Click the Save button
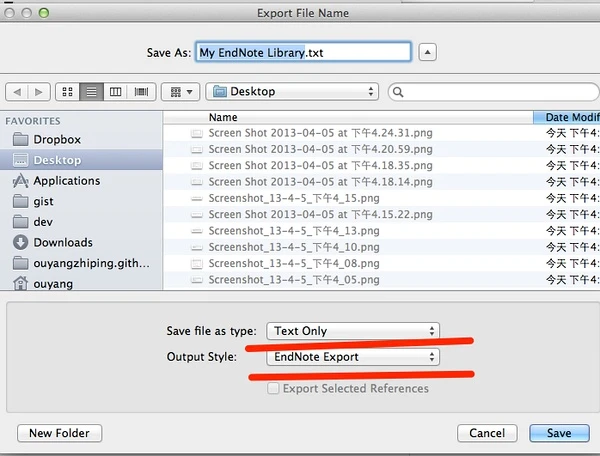600x456 pixels. pyautogui.click(x=558, y=433)
